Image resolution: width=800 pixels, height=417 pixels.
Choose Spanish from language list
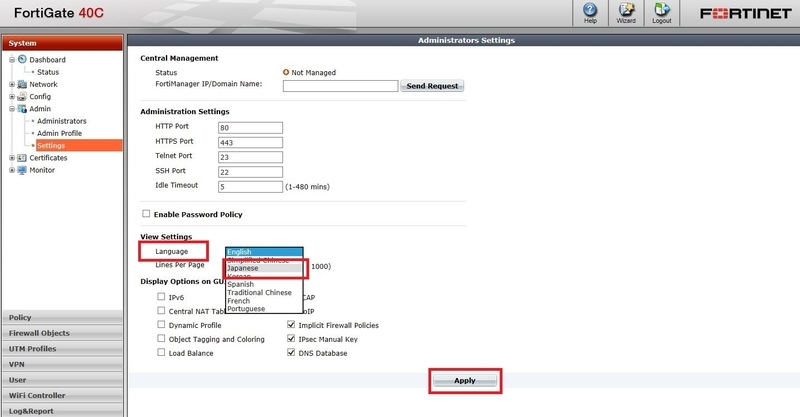(x=264, y=284)
